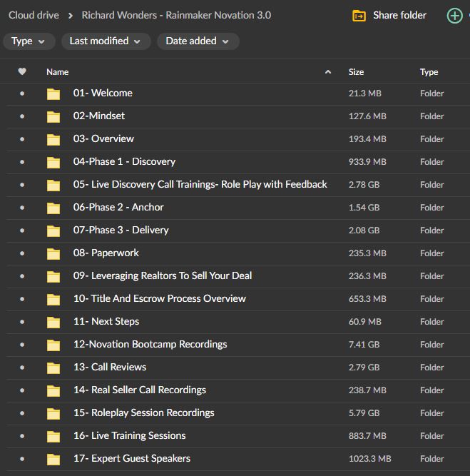Click the heart favorites column header icon
This screenshot has height=476, width=470.
click(x=22, y=71)
